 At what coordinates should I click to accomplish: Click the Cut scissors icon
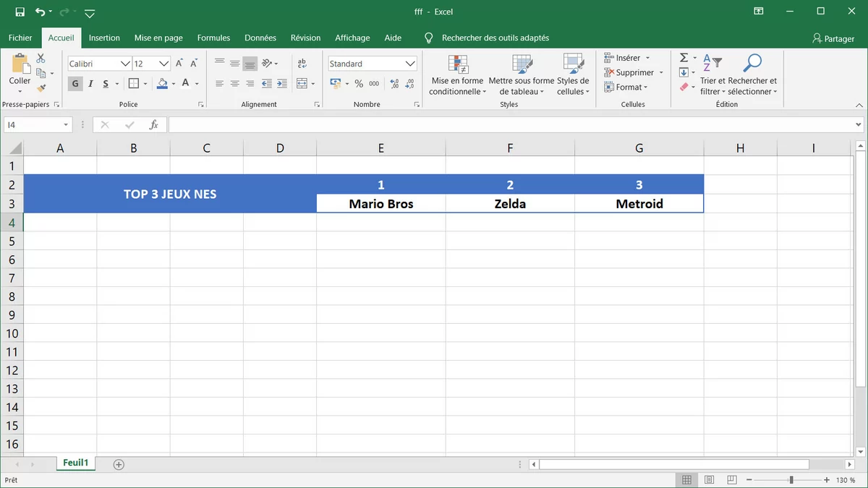click(41, 58)
